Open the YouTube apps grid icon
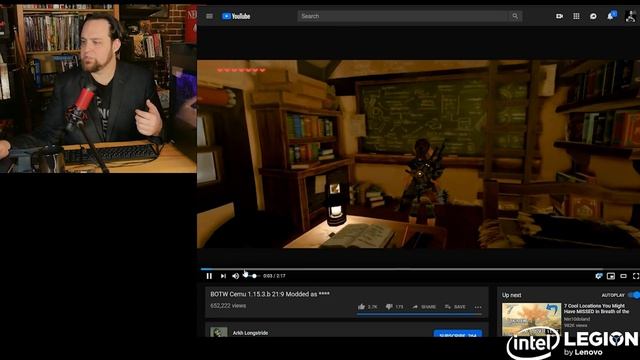Viewport: 640px width, 360px height. click(576, 16)
